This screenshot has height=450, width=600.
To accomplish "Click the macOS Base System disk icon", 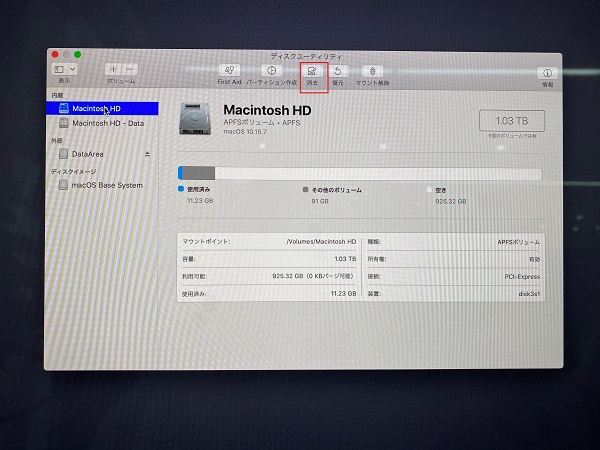I will 63,185.
